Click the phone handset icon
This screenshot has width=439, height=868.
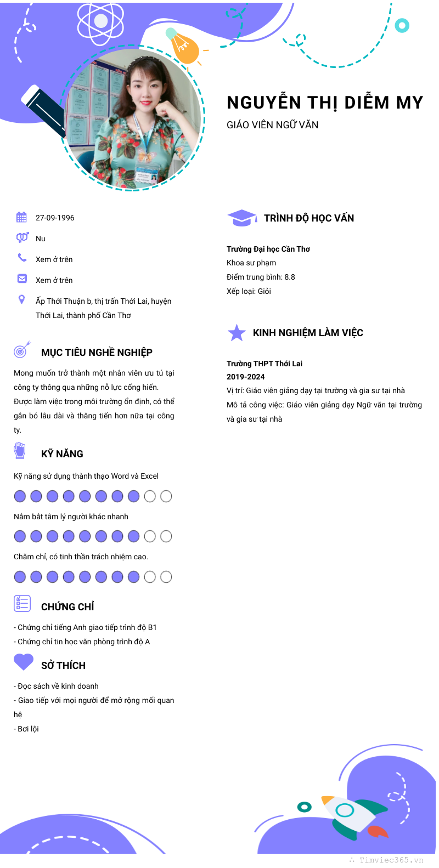pos(22,257)
